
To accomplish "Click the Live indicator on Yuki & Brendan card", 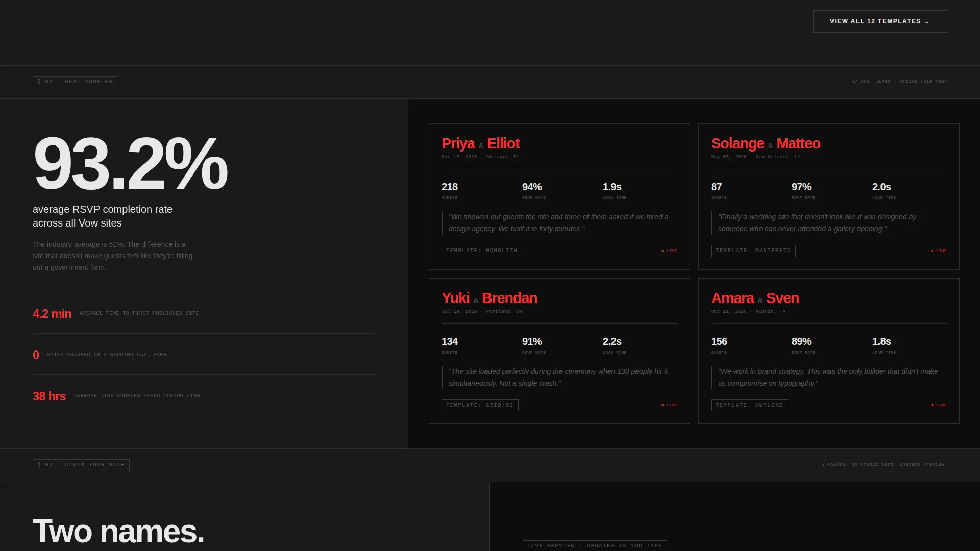I will point(669,405).
